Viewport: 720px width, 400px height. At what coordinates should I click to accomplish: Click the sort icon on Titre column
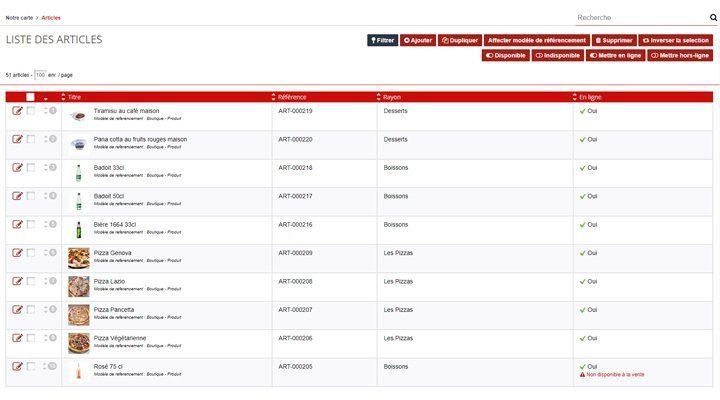click(x=64, y=97)
